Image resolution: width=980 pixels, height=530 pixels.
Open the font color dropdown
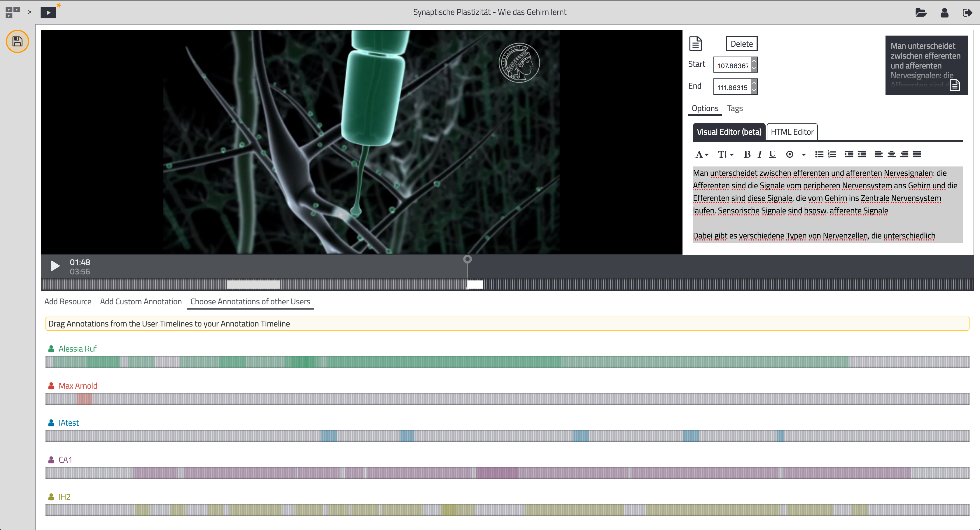coord(702,154)
